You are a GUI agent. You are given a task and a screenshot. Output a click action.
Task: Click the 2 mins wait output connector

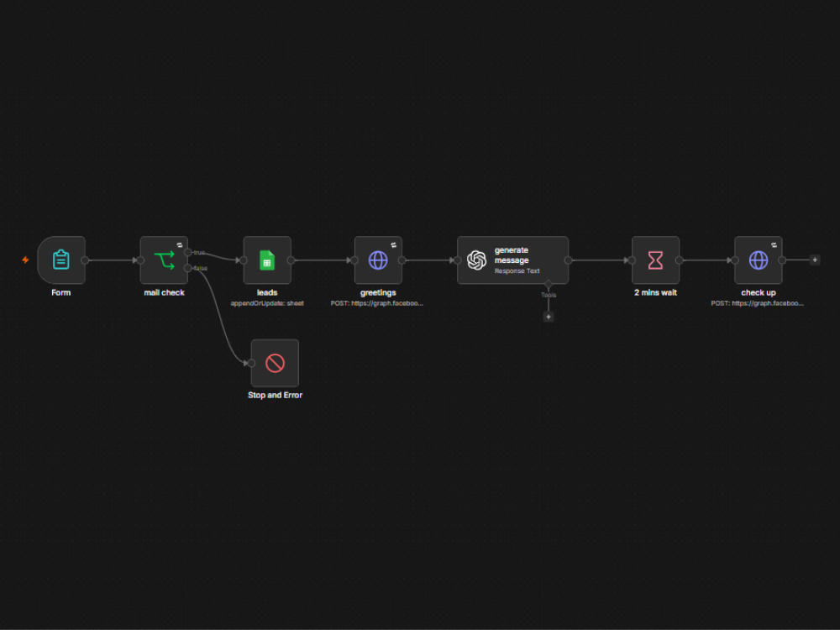click(x=680, y=260)
